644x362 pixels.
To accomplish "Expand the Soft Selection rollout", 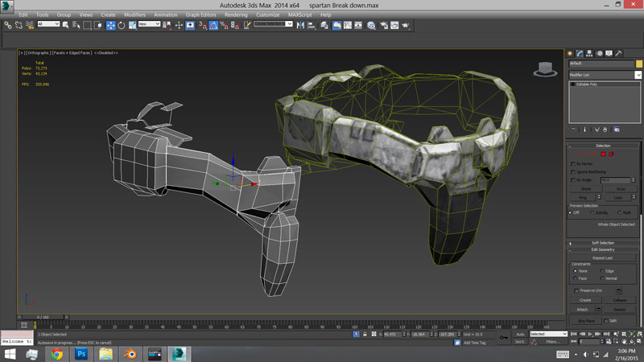I will (x=603, y=243).
